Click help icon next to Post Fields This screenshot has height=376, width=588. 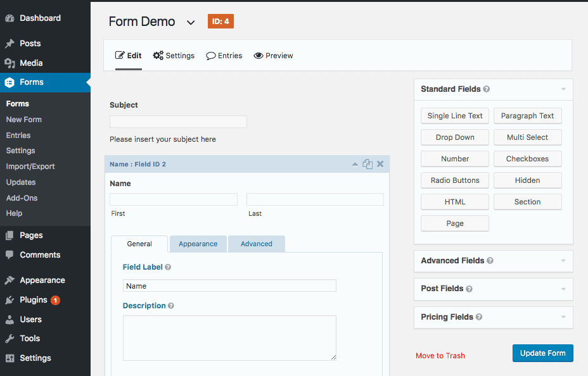[469, 289]
